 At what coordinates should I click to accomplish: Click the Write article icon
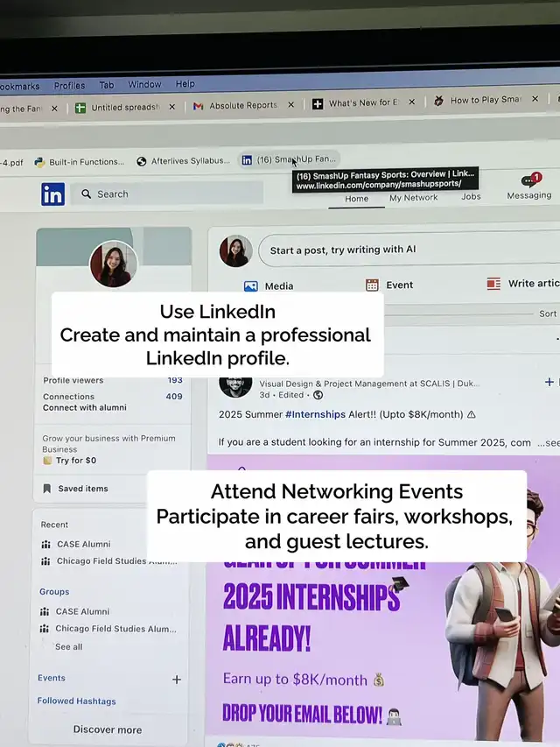[494, 284]
